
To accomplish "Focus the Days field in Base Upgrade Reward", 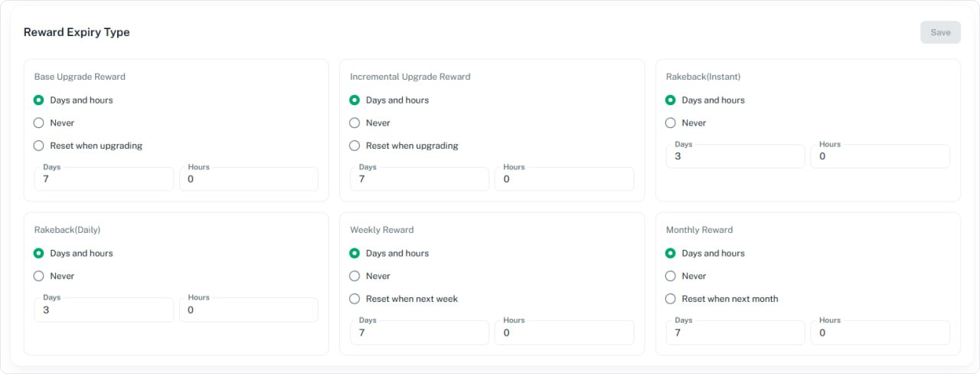I will (104, 179).
